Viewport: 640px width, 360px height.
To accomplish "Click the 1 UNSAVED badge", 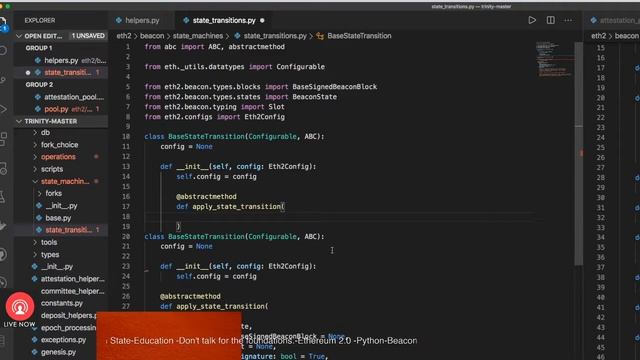I will (88, 36).
